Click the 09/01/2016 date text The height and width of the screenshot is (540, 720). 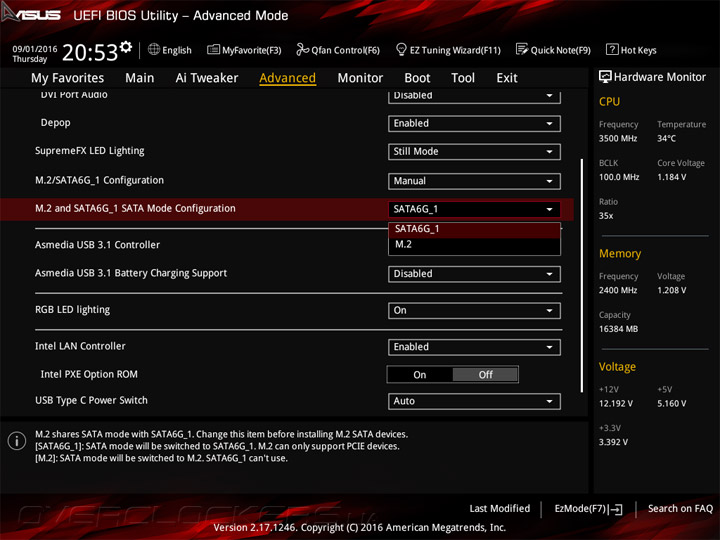34,49
